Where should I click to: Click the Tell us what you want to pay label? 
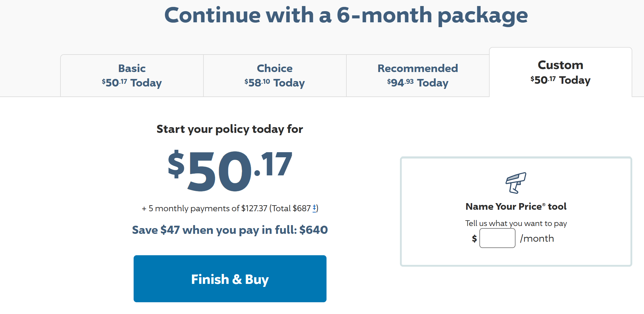(516, 223)
